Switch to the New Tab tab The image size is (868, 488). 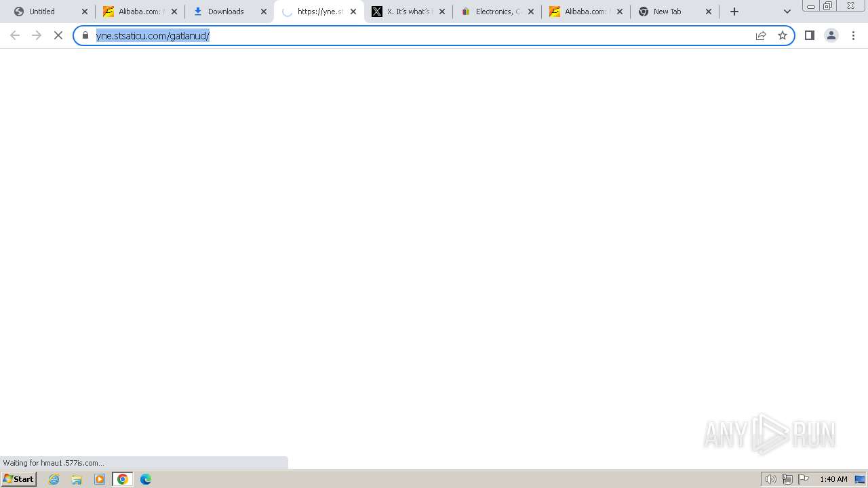675,12
